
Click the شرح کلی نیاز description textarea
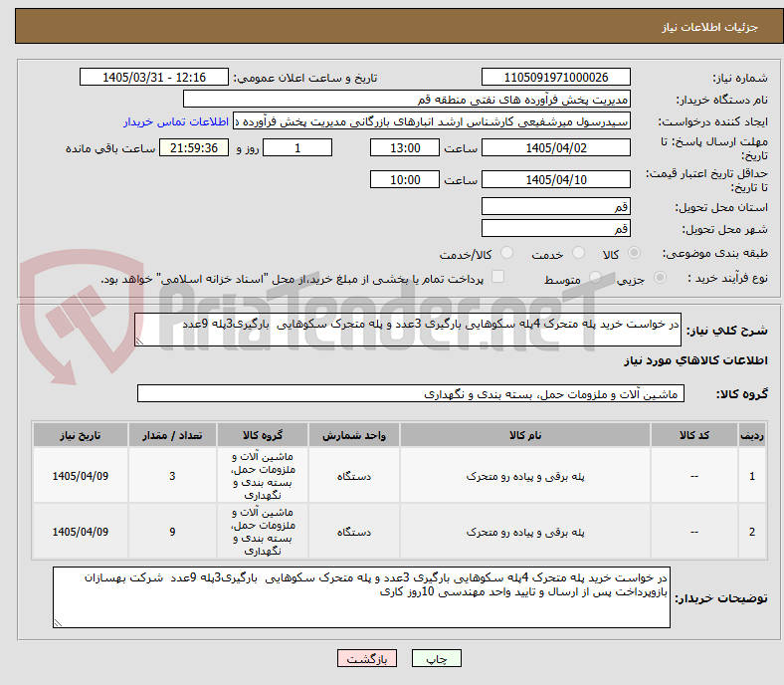[x=408, y=330]
